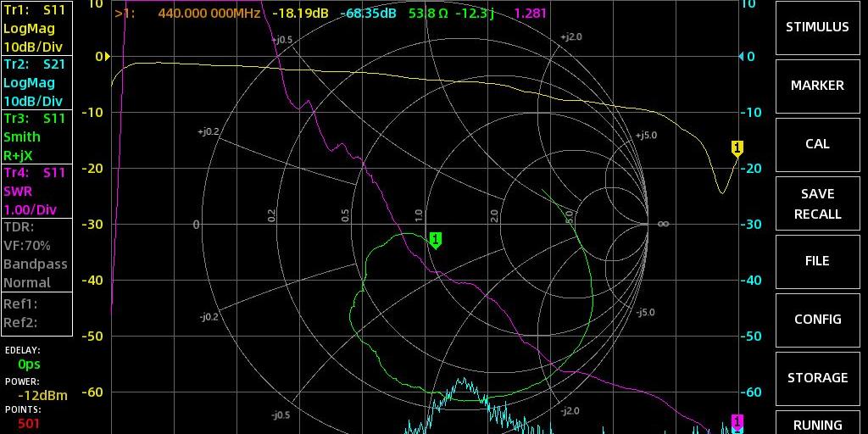The height and width of the screenshot is (434, 868).
Task: Click the -68.35dB marker readout
Action: [x=368, y=14]
